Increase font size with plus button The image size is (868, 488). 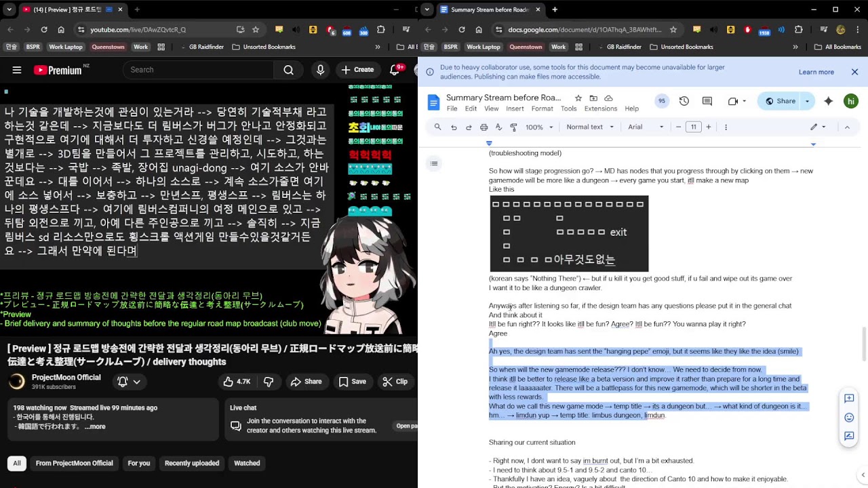[x=709, y=127]
